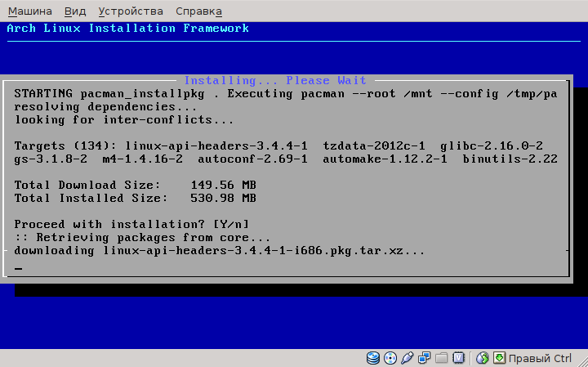This screenshot has width=588, height=367.
Task: Click the downloading linux-api-headers line
Action: (x=220, y=251)
